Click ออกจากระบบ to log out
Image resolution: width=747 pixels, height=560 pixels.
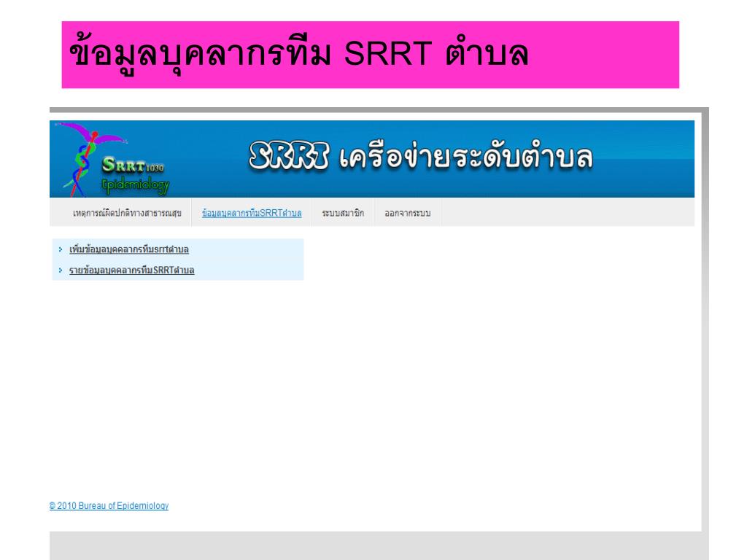408,213
